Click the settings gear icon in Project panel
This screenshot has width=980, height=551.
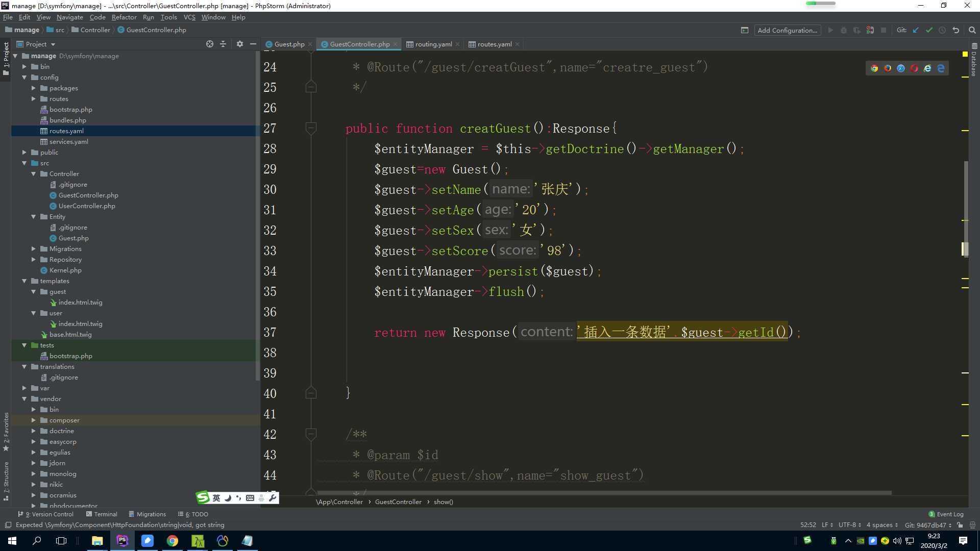pos(239,44)
